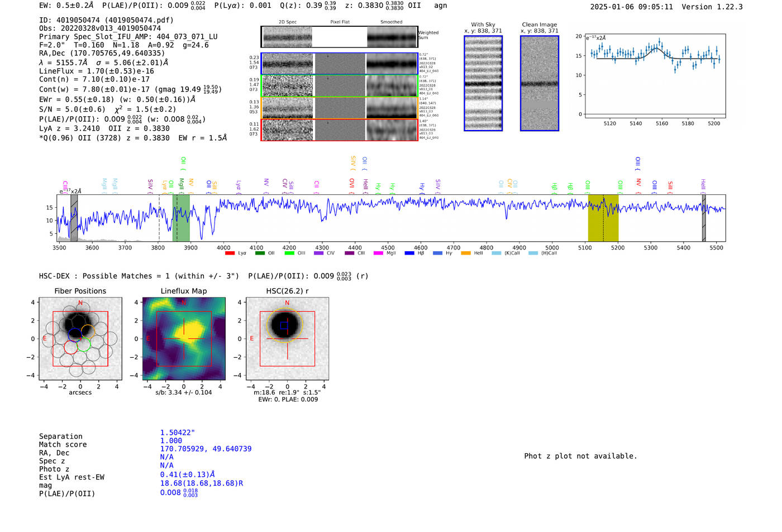Click the orange fiber circle in Fiber Positions
Image resolution: width=782 pixels, height=532 pixels.
[x=88, y=331]
